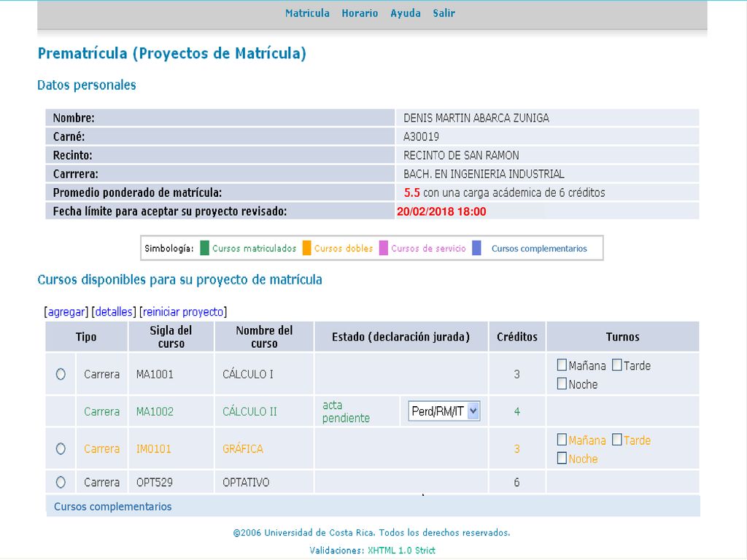
Task: Click the credits value 4 for CÁLCULO II
Action: click(x=517, y=411)
